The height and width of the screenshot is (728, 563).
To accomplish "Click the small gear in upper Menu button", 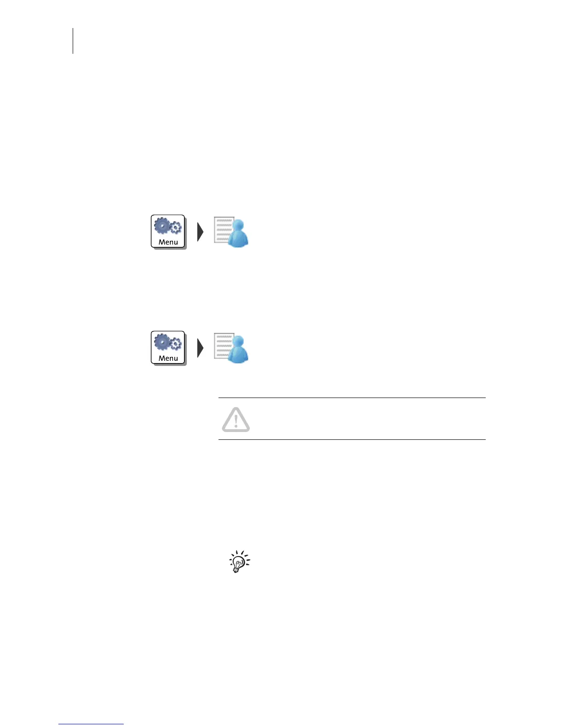I will click(176, 227).
